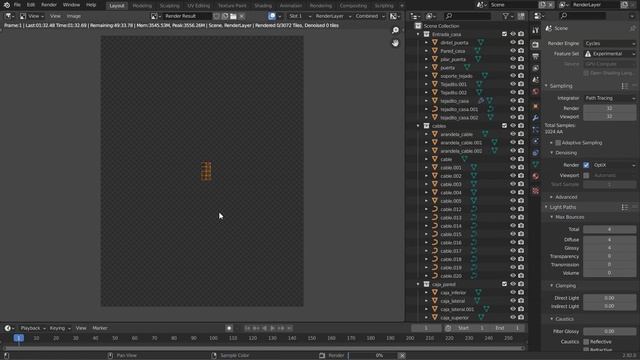This screenshot has height=360, width=640.
Task: Select the pan hand gizmo in viewer
Action: pyautogui.click(x=395, y=43)
